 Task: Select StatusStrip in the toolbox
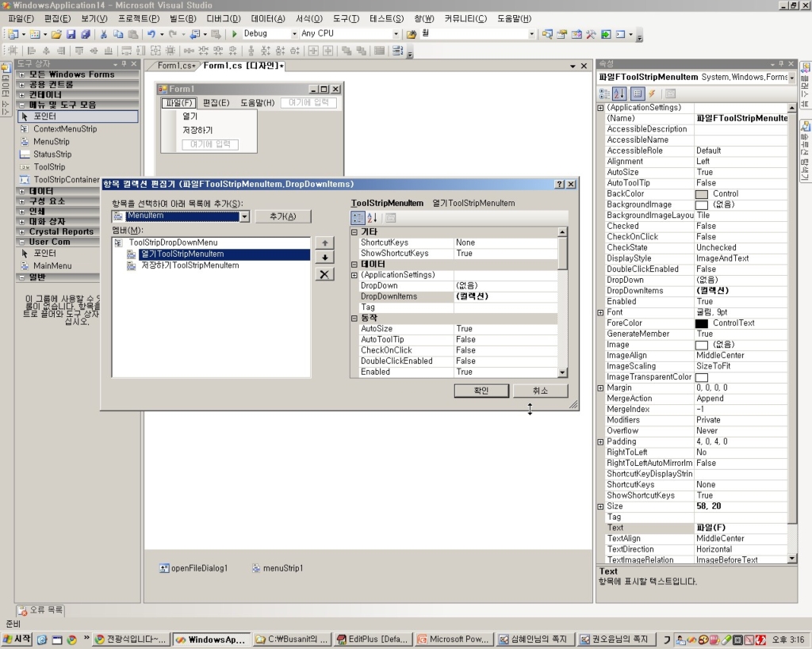click(x=52, y=155)
